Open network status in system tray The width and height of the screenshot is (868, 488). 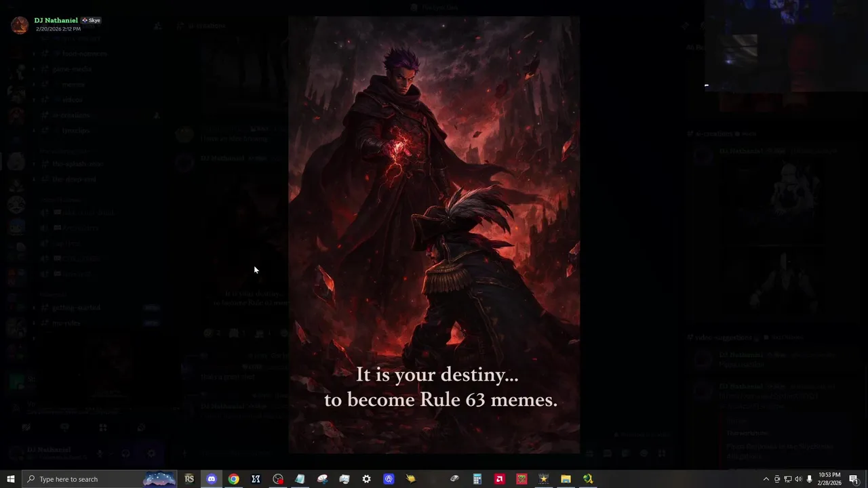point(788,479)
